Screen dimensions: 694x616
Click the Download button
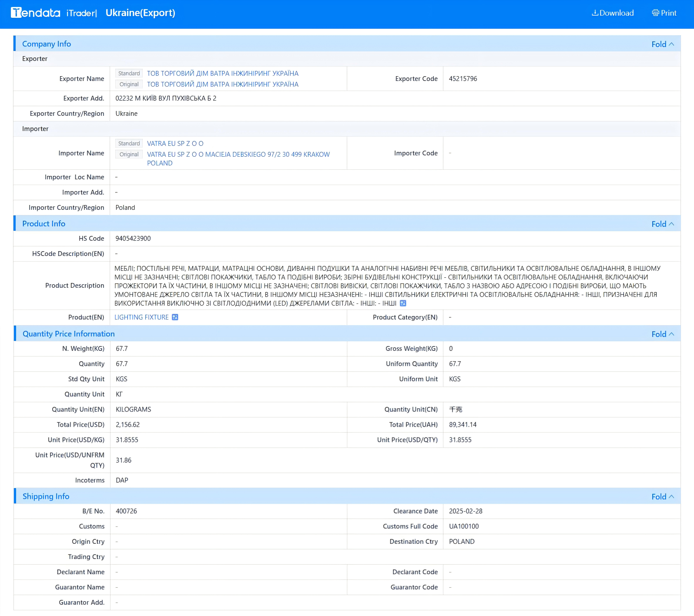[613, 13]
